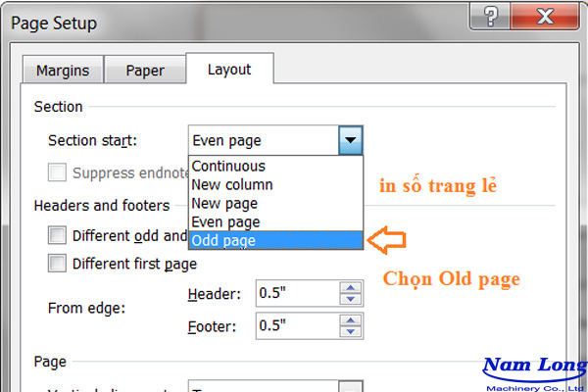
Task: Choose Even page from the list
Action: pyautogui.click(x=226, y=221)
